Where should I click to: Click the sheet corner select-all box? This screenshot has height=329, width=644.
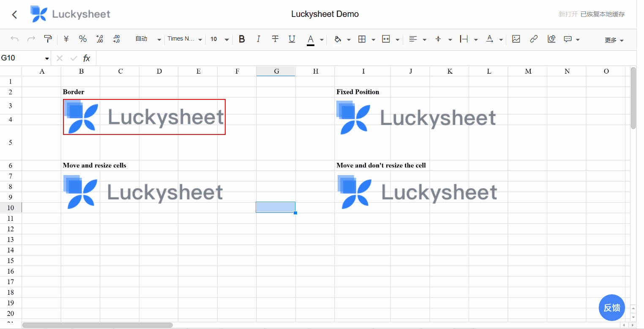pyautogui.click(x=11, y=71)
